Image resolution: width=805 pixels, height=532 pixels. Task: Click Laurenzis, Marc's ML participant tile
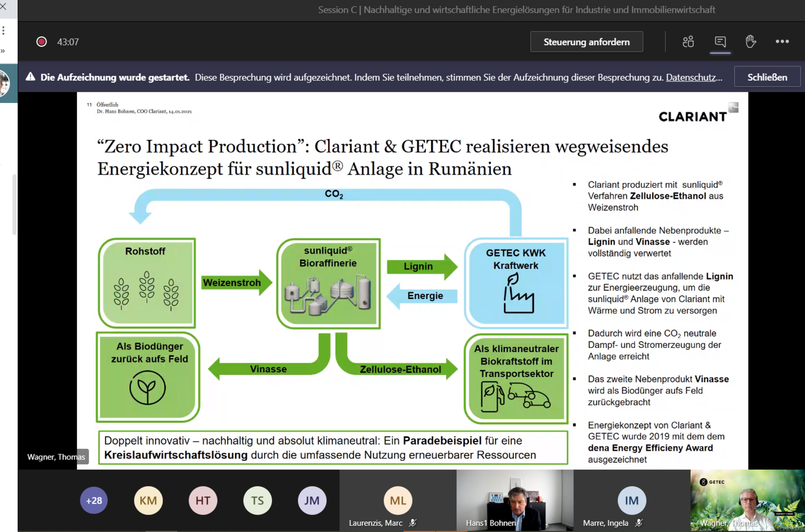398,501
